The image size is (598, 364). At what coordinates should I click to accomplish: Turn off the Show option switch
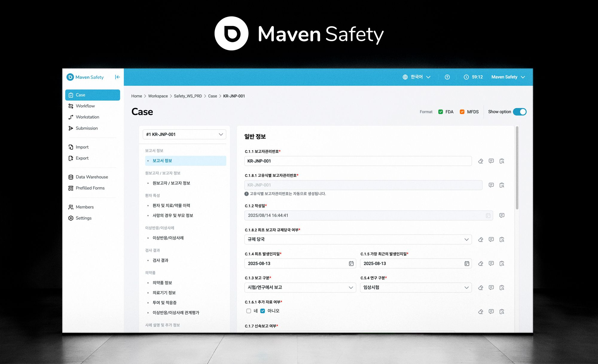(520, 112)
